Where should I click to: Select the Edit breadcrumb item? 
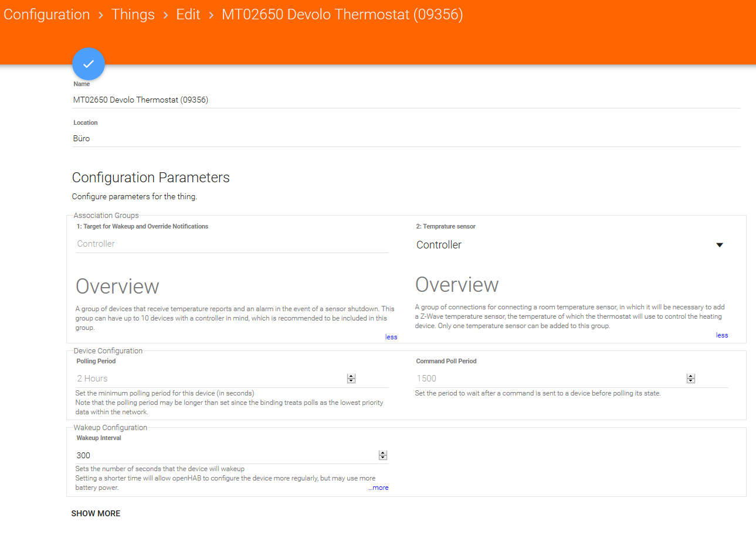(x=188, y=15)
